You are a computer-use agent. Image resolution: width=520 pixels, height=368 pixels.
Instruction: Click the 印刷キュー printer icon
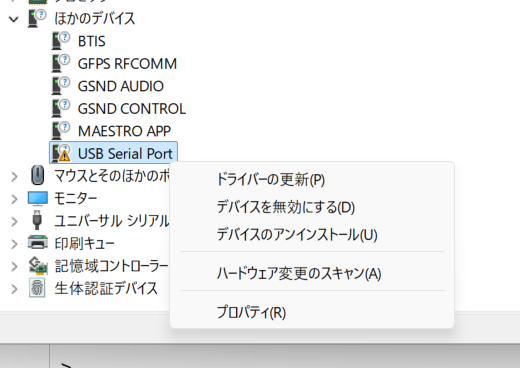pos(38,243)
